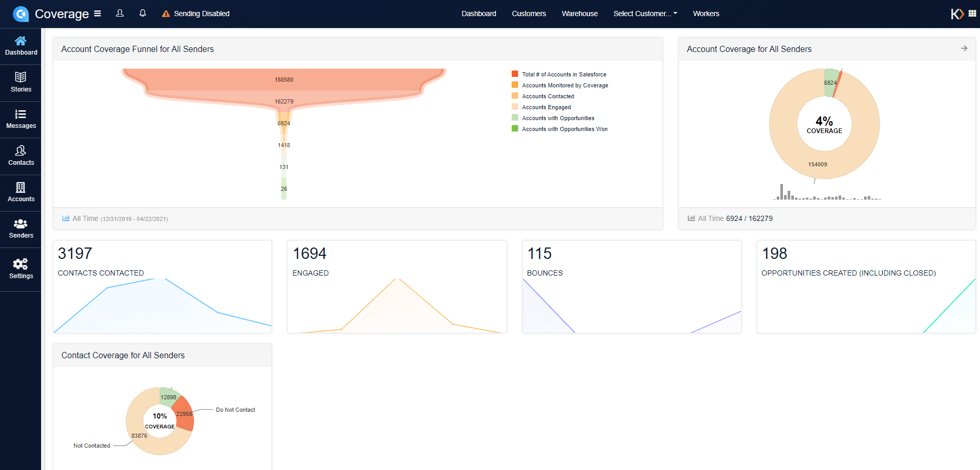
Task: Select Dashboard in top navigation
Action: click(479, 14)
